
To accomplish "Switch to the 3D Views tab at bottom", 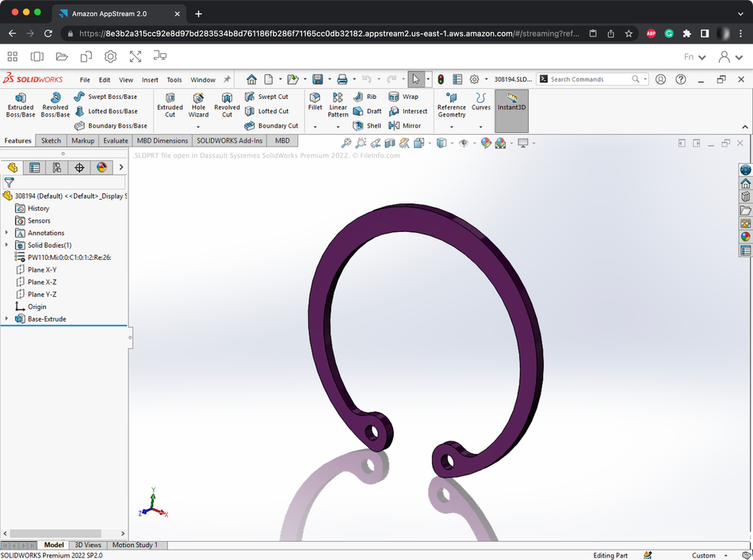I will coord(87,545).
